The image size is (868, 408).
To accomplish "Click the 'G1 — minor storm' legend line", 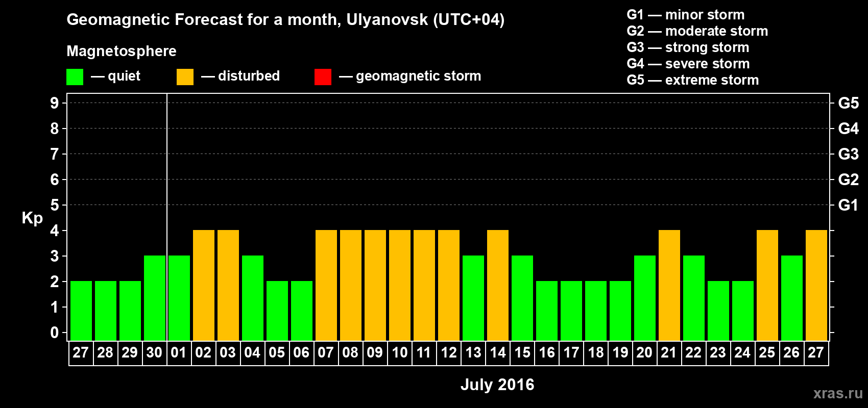I will coord(686,15).
